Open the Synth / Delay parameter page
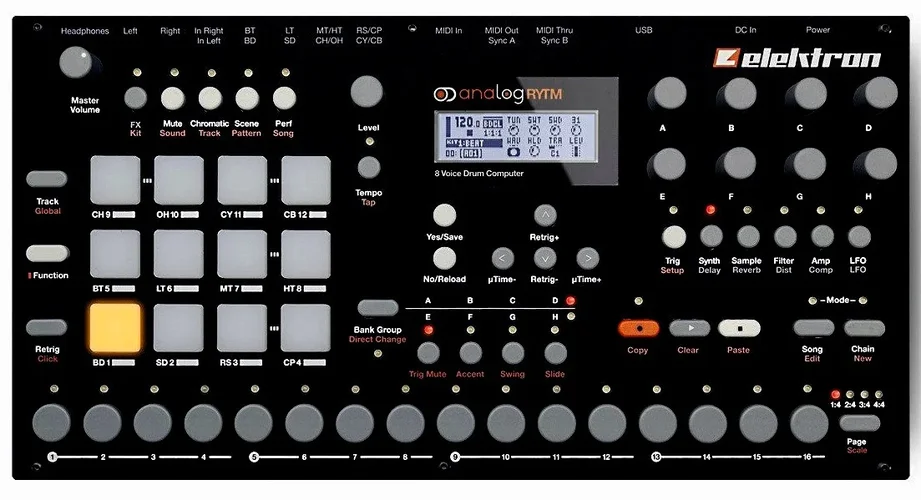 (x=711, y=237)
